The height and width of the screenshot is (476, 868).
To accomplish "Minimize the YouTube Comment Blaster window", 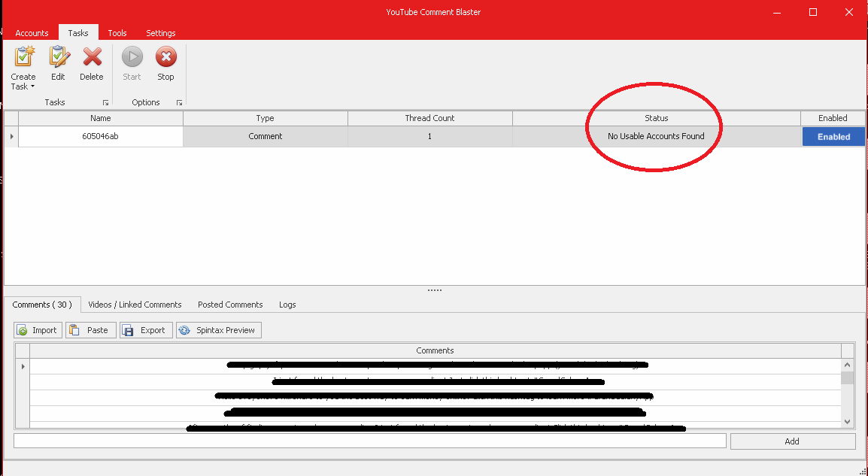I will point(777,12).
